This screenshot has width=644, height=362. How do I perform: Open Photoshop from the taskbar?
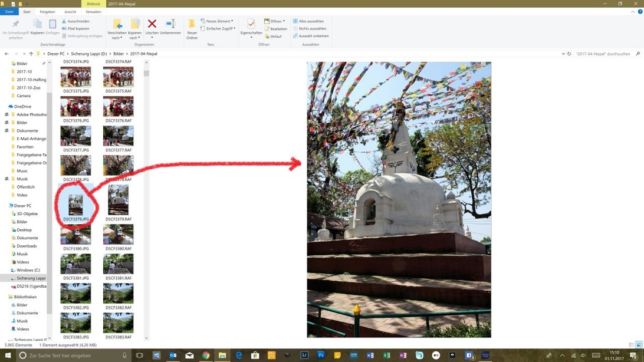[x=321, y=356]
